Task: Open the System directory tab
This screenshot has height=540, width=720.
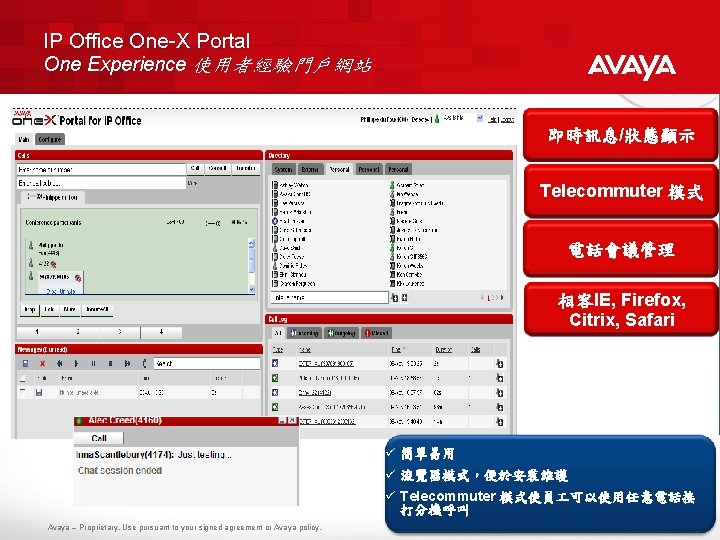Action: pyautogui.click(x=283, y=169)
